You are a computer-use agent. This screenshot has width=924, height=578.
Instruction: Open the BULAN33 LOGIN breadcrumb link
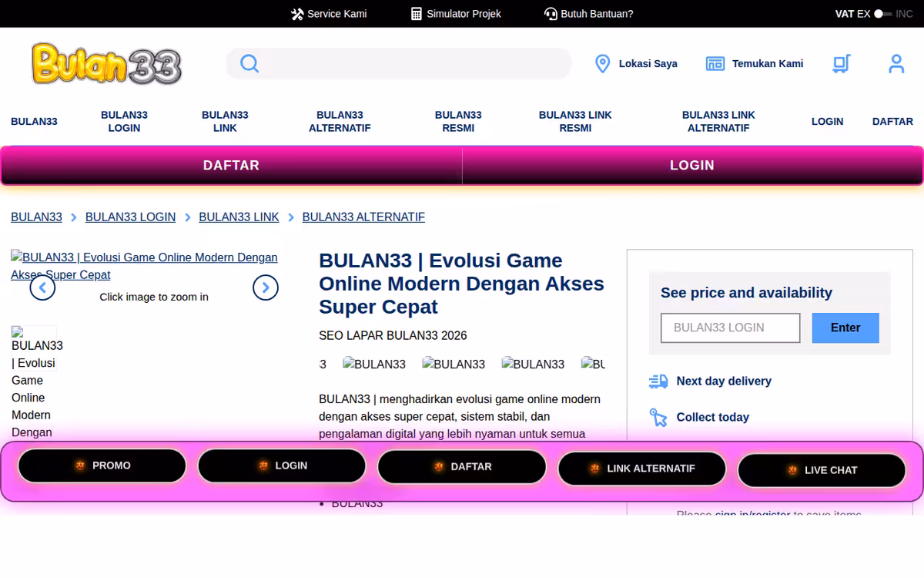pyautogui.click(x=130, y=217)
